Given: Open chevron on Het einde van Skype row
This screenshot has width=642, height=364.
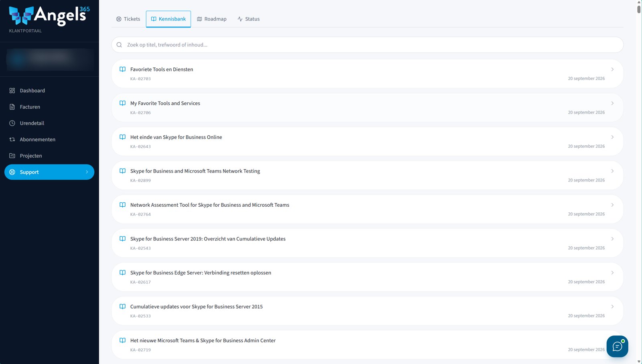Looking at the screenshot, I should (612, 137).
